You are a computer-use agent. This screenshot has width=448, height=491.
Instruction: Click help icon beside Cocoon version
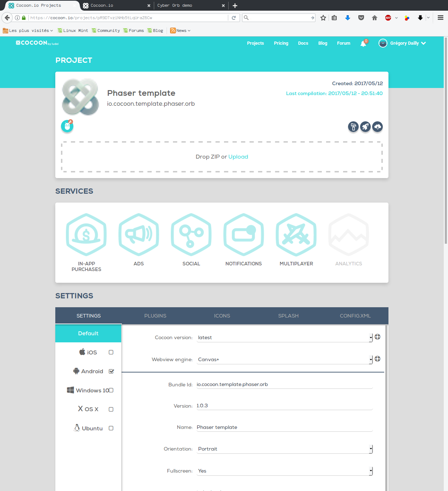[377, 337]
